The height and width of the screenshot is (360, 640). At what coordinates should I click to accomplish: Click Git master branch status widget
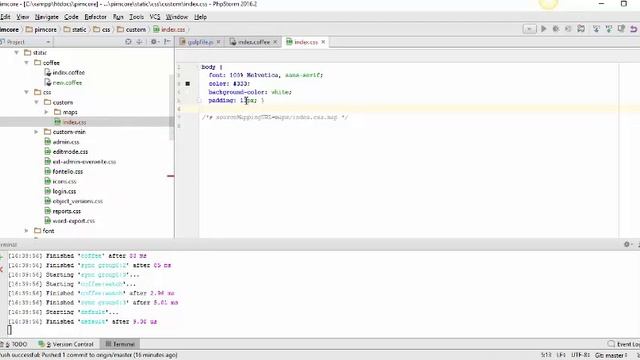611,355
